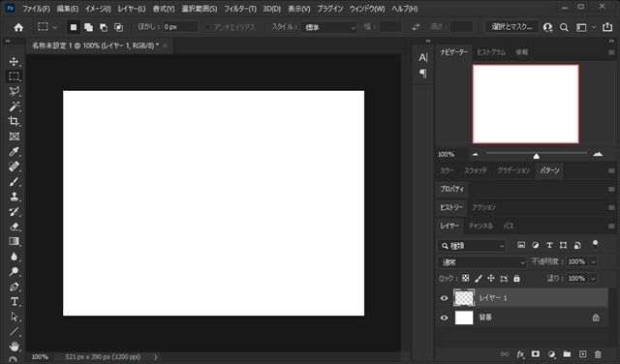Add an adjustment layer

pos(551,354)
